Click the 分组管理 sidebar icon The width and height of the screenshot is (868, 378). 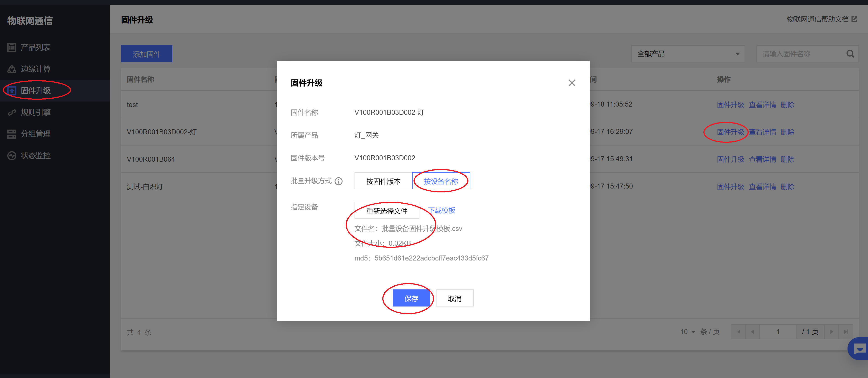tap(12, 134)
